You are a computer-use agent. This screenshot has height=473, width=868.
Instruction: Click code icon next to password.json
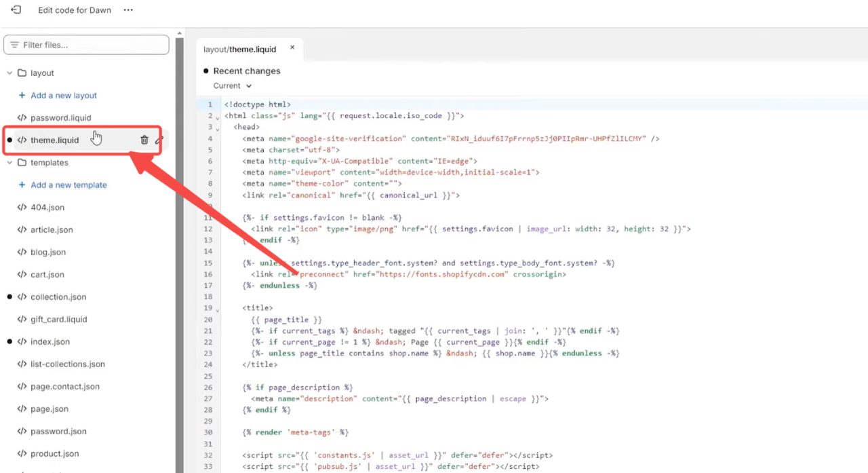tap(22, 431)
